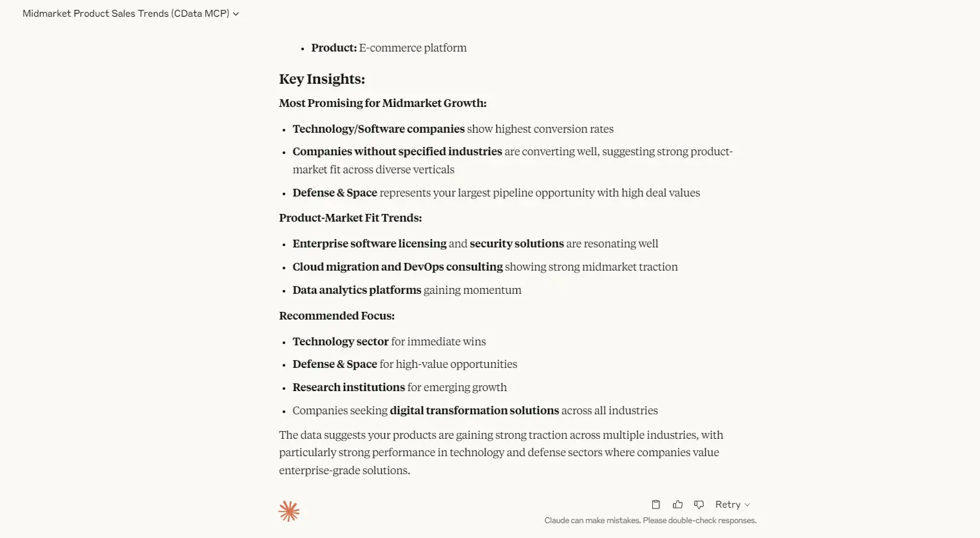Select the 'Midmarket Product Sales Trends (CData MCP)' title
The height and width of the screenshot is (538, 980).
(x=126, y=14)
